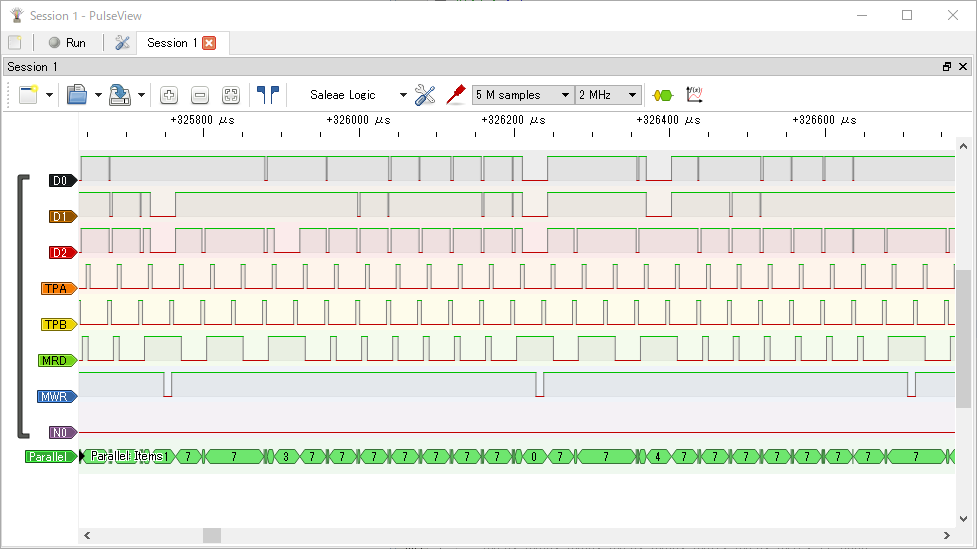Open the Saleae Logic device dropdown
977x549 pixels.
358,95
